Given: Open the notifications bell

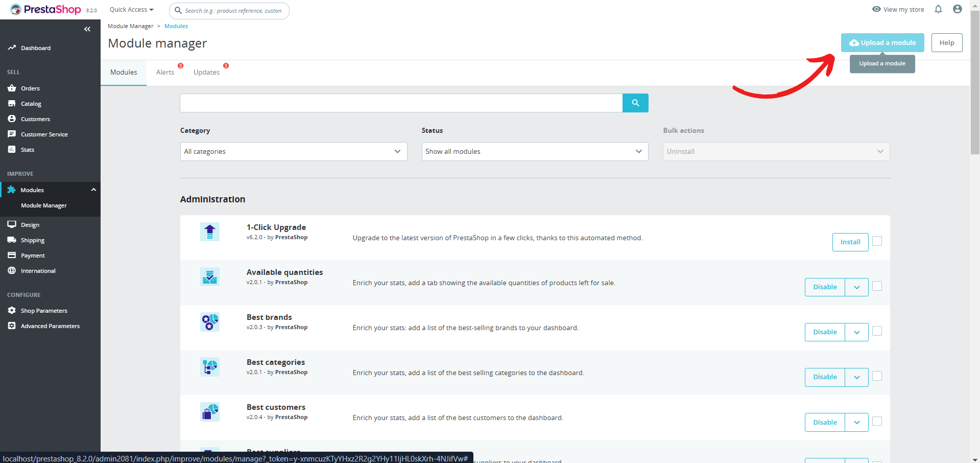Looking at the screenshot, I should pyautogui.click(x=939, y=9).
